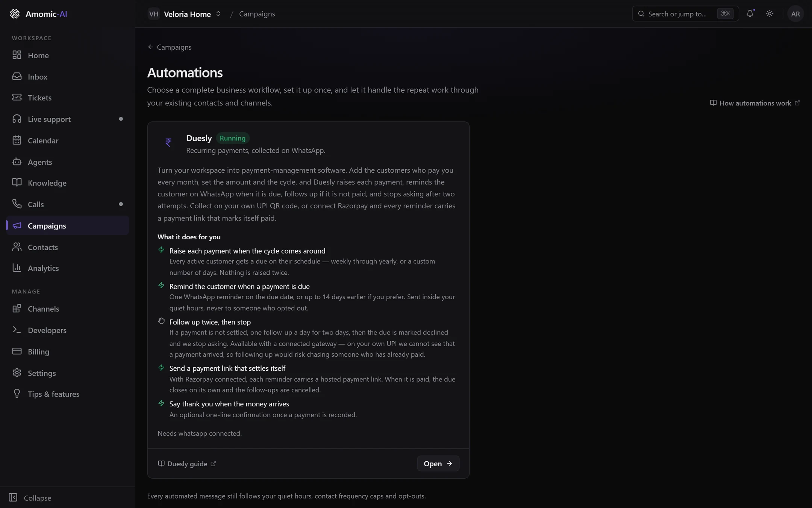
Task: Click the Duesly card title
Action: coord(199,138)
